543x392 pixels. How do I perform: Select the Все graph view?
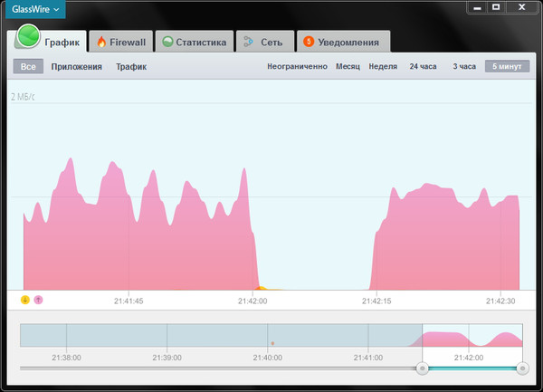[28, 67]
